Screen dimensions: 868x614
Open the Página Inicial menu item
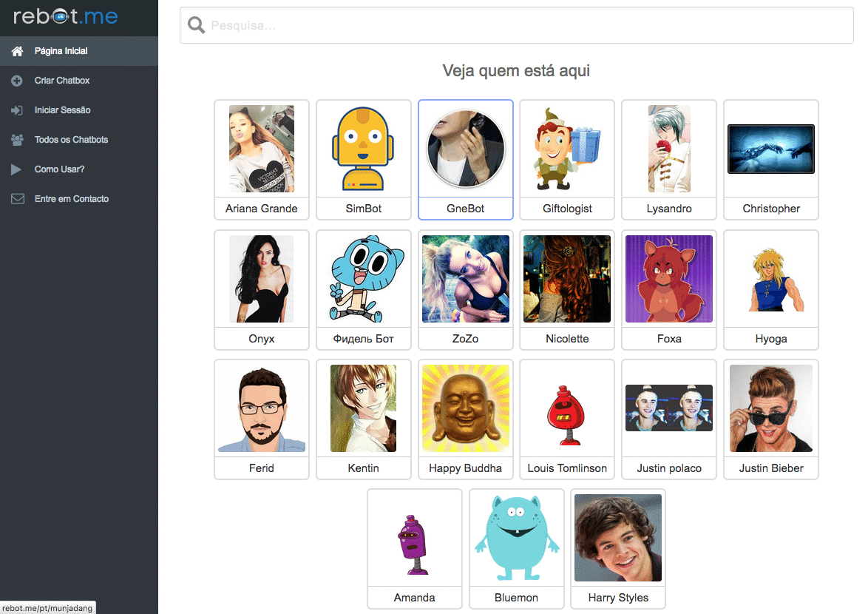(78, 51)
